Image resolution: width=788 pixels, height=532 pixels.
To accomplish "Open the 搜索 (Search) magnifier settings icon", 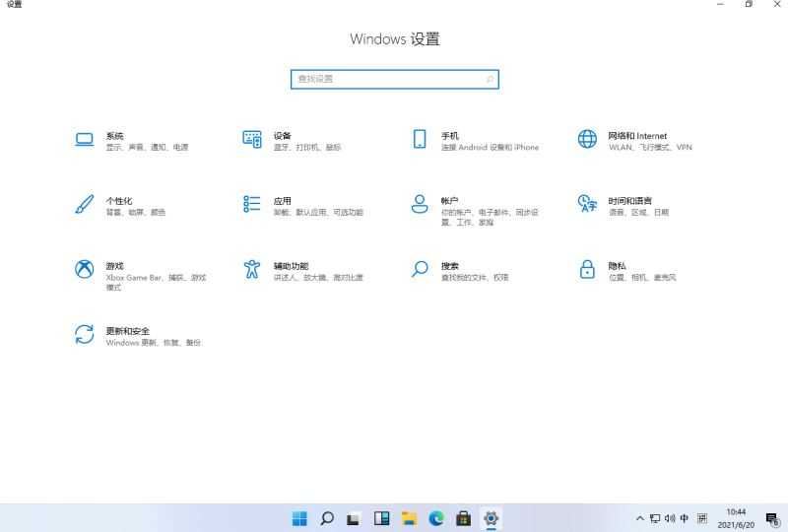I will (x=420, y=269).
